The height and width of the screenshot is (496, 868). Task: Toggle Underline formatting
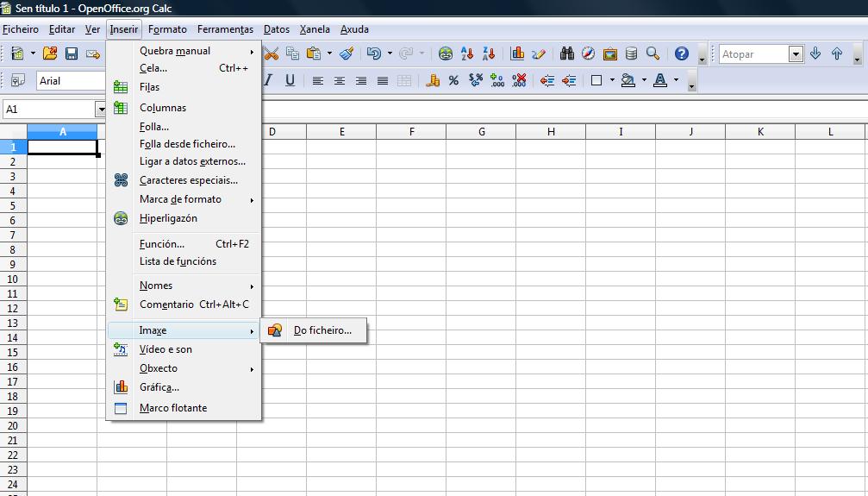[290, 81]
